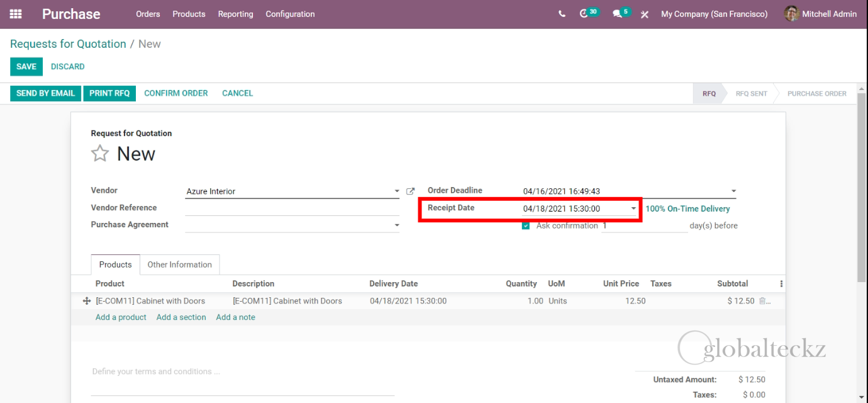Open the My Company (San Francisco) switcher
The image size is (868, 403).
click(x=714, y=14)
